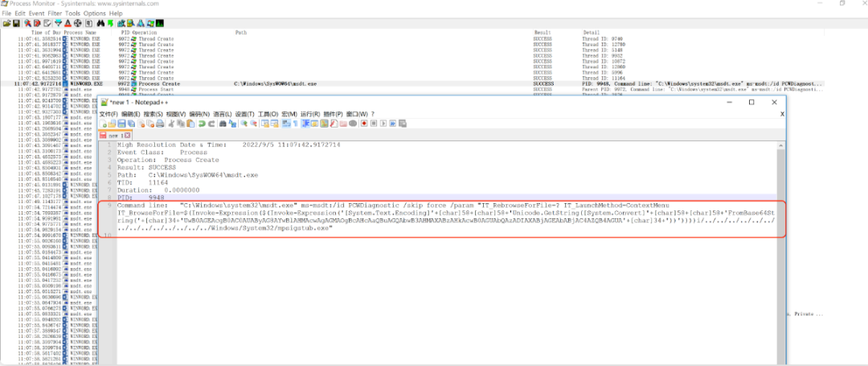Screen dimensions: 868x366
Task: Click the Path column header
Action: tap(241, 33)
